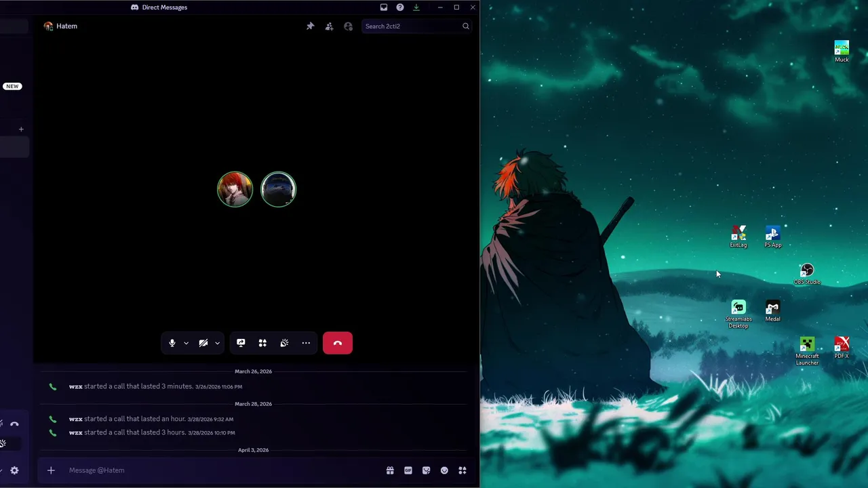Open PS App desktop shortcut
Image resolution: width=868 pixels, height=488 pixels.
coord(773,237)
